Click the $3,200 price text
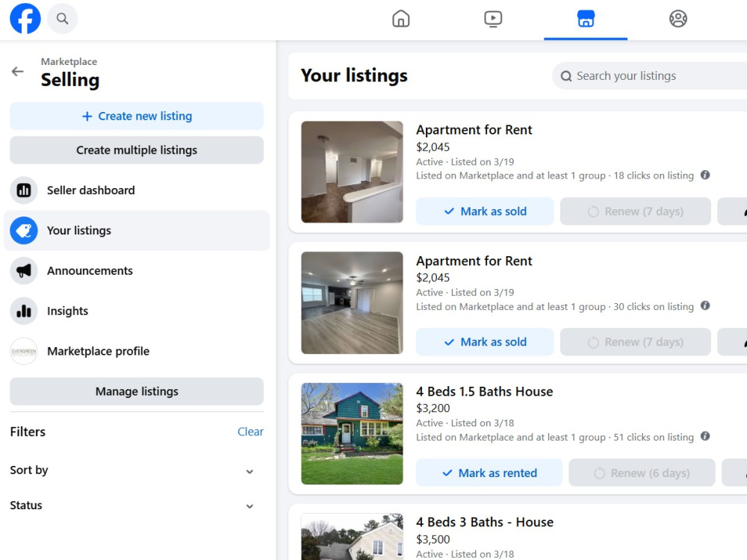This screenshot has height=560, width=747. (x=433, y=408)
